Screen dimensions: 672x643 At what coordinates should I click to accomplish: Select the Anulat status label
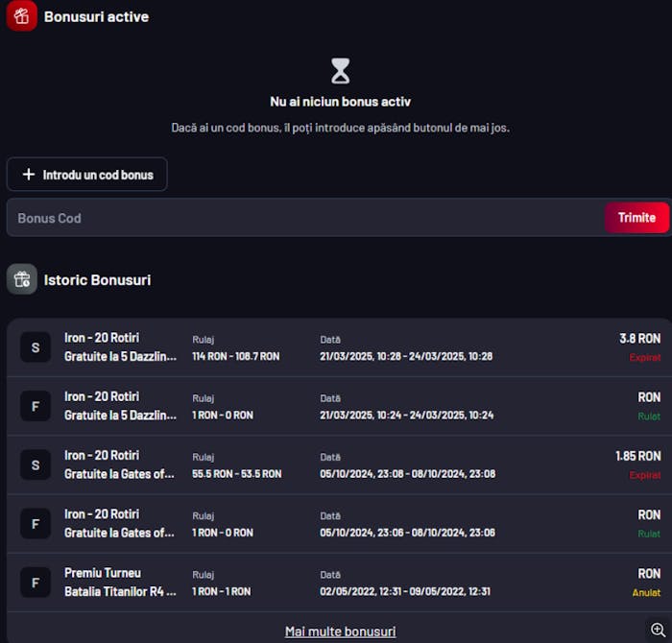(646, 592)
